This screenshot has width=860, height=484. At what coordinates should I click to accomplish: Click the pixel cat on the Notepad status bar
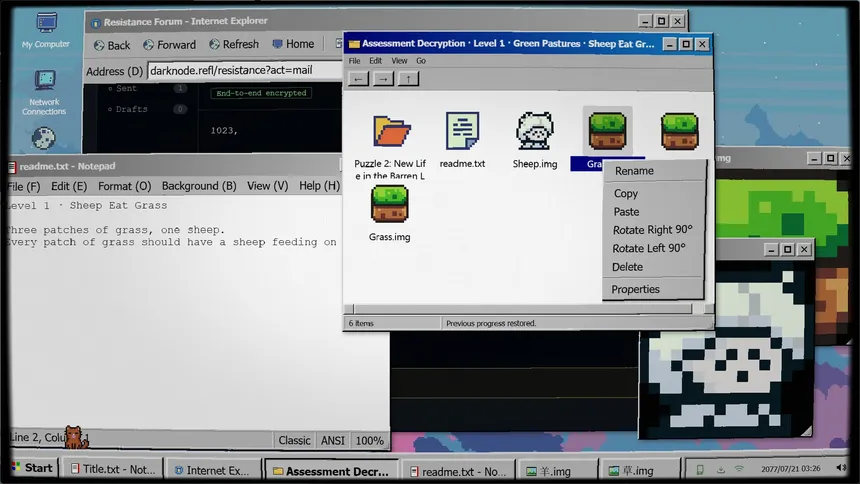[x=76, y=437]
